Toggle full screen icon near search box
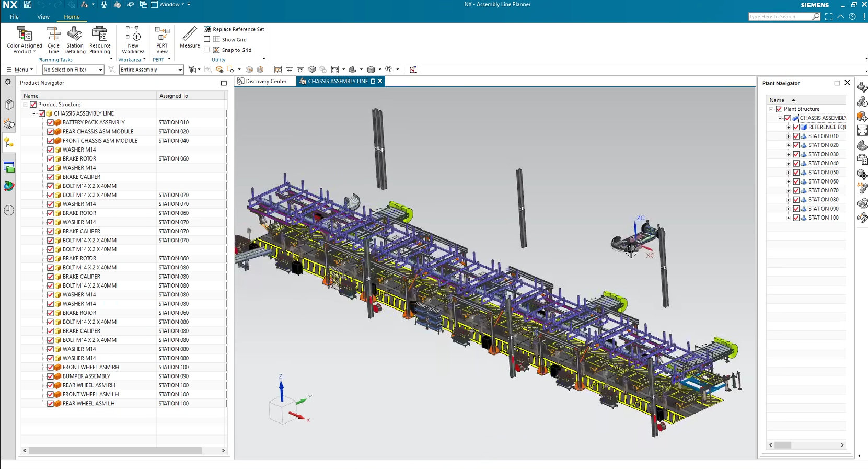868x469 pixels. coord(829,17)
